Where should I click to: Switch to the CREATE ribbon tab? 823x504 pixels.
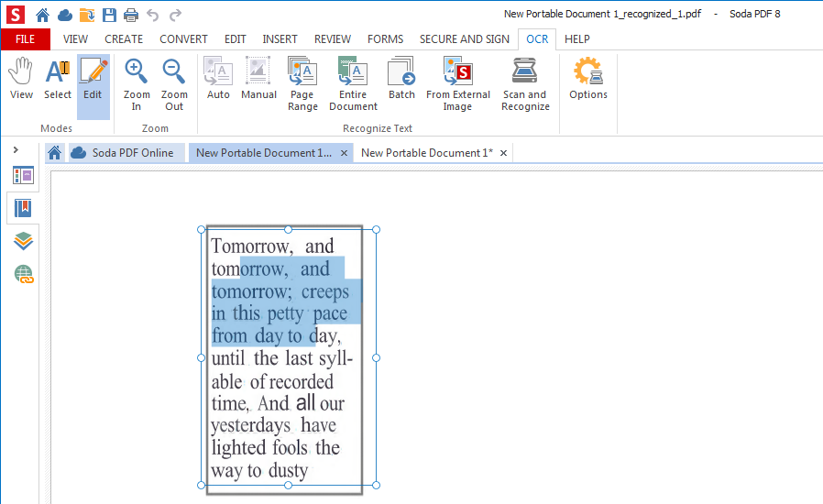click(124, 39)
